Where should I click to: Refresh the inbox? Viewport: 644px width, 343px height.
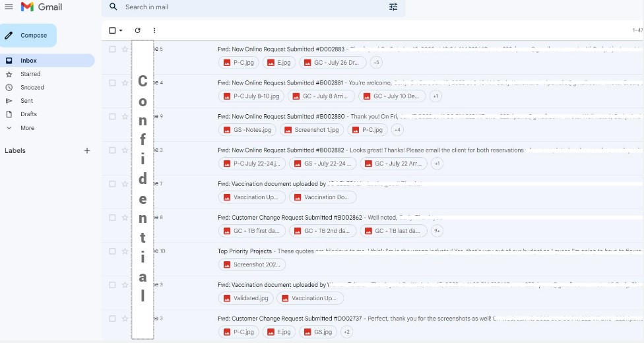138,30
